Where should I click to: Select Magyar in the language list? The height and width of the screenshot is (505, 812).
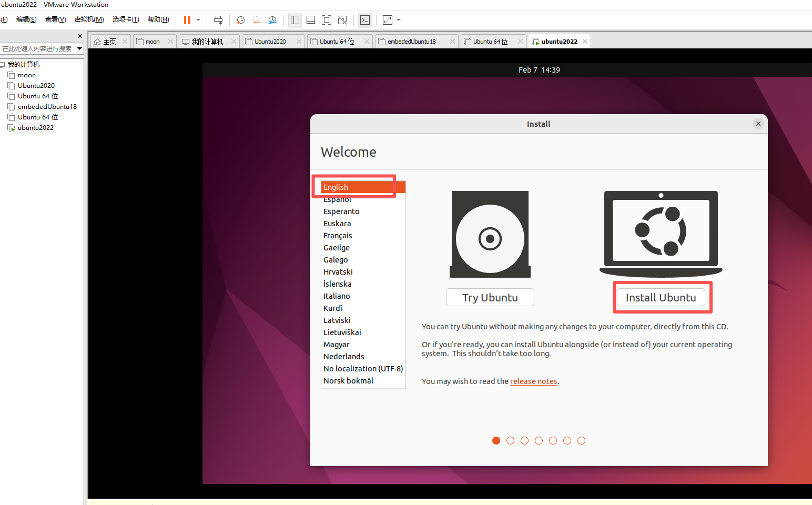point(363,345)
